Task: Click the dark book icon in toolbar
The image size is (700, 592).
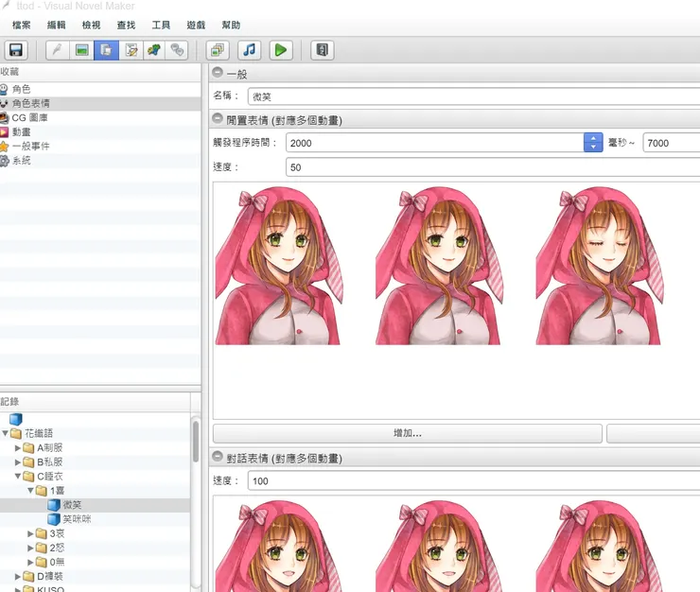Action: (323, 50)
